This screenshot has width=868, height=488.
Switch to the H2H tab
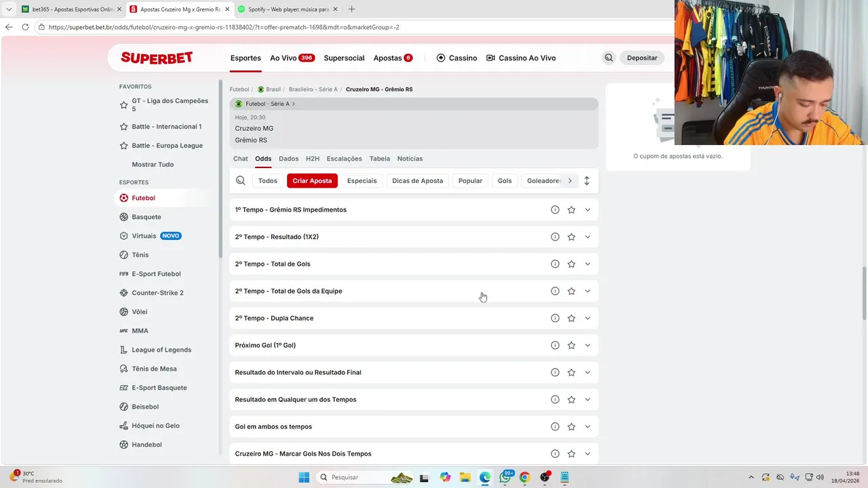[x=313, y=159]
